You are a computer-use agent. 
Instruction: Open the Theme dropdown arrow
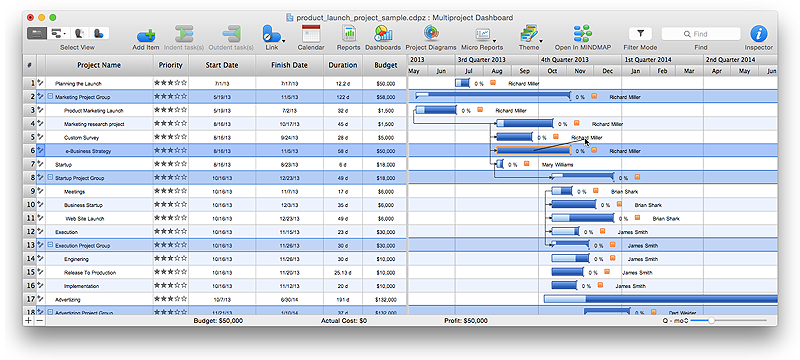(541, 41)
